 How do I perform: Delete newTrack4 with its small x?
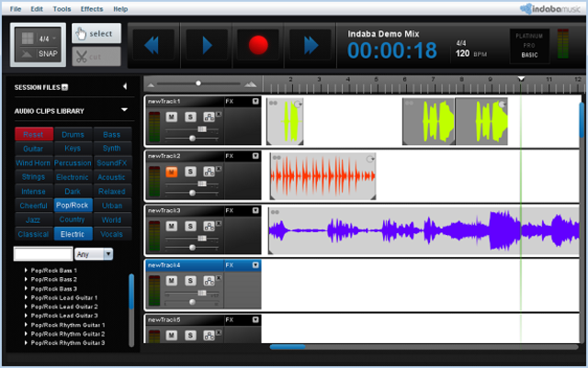(219, 278)
